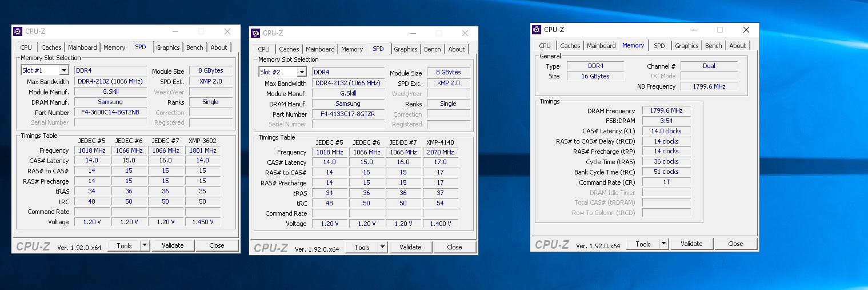
Task: Click the G.Skill Module Manuf. field in the middle window
Action: tap(348, 93)
